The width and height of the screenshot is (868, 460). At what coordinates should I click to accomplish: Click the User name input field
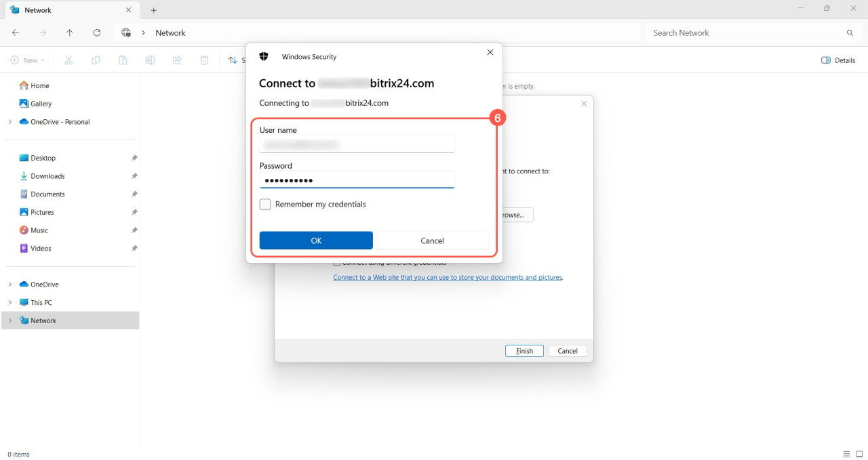coord(357,144)
